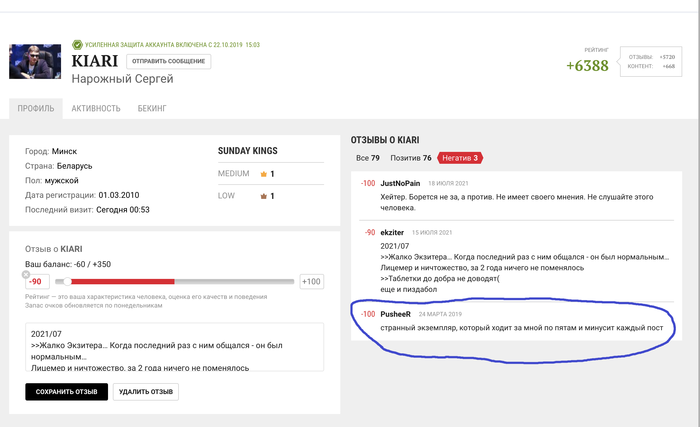This screenshot has height=427, width=700.
Task: Click Отправить сообщение button
Action: [169, 61]
